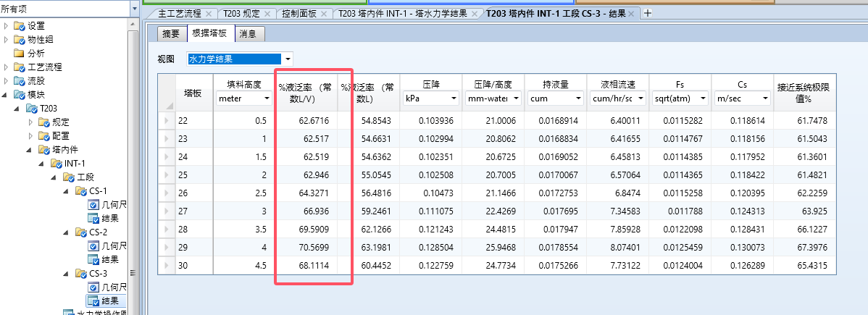Open the kPa unit dropdown for 压降
This screenshot has height=315, width=868.
coord(454,98)
